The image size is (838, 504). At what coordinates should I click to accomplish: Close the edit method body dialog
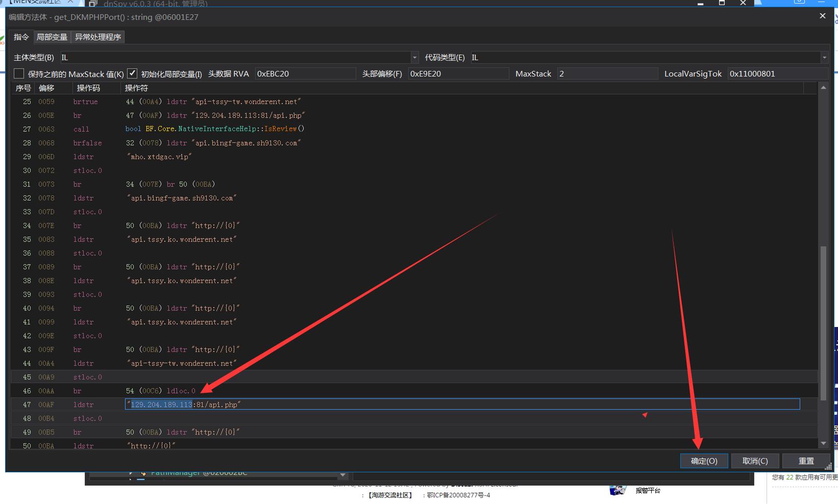point(822,16)
